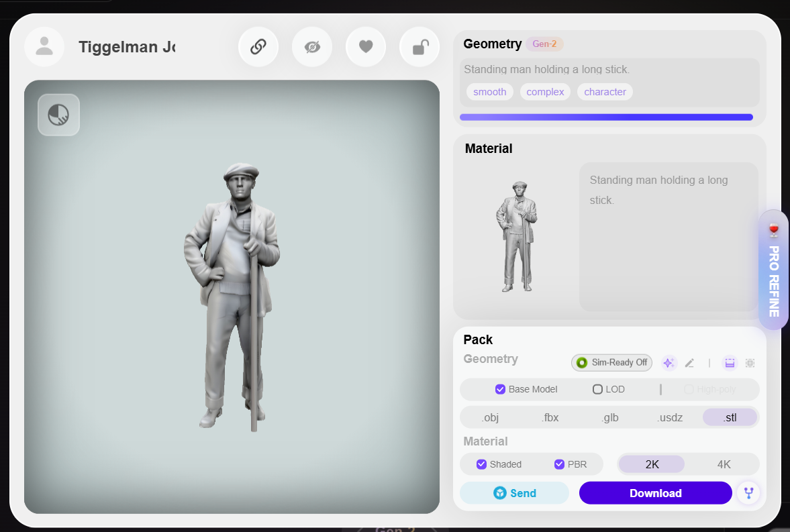Click the copy link chain icon
This screenshot has height=532, width=790.
click(258, 47)
